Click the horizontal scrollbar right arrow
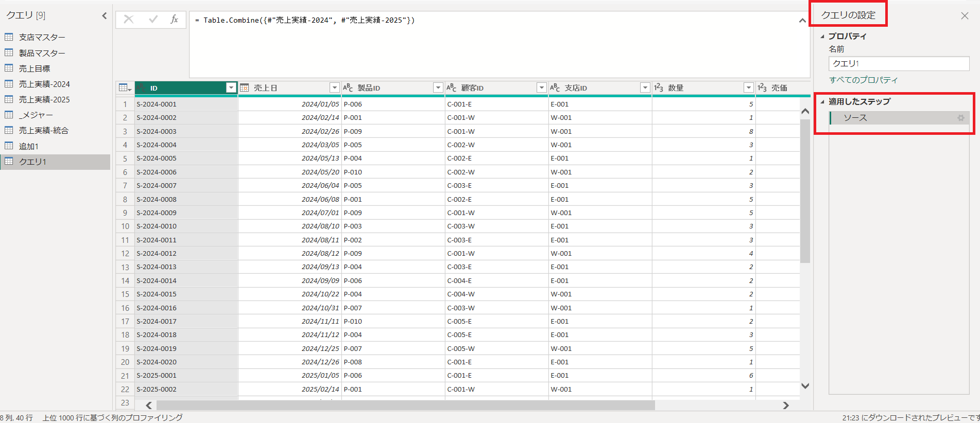The image size is (980, 423). (x=786, y=406)
